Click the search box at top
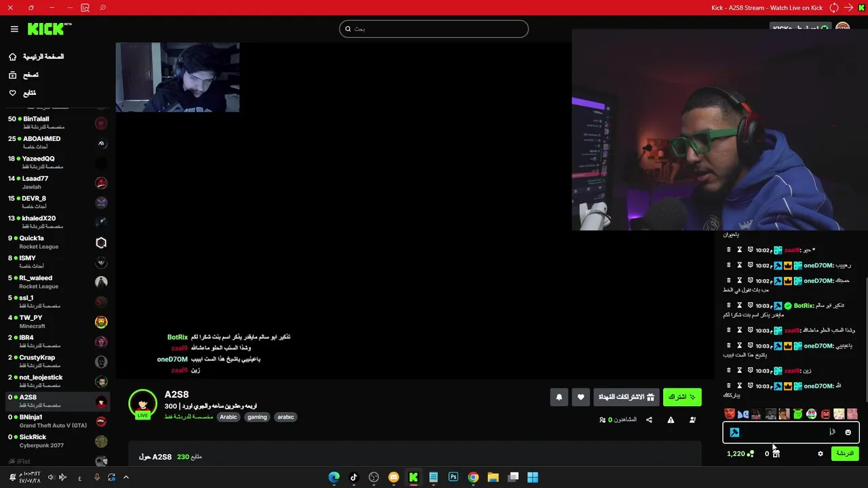The width and height of the screenshot is (868, 488). 434,28
